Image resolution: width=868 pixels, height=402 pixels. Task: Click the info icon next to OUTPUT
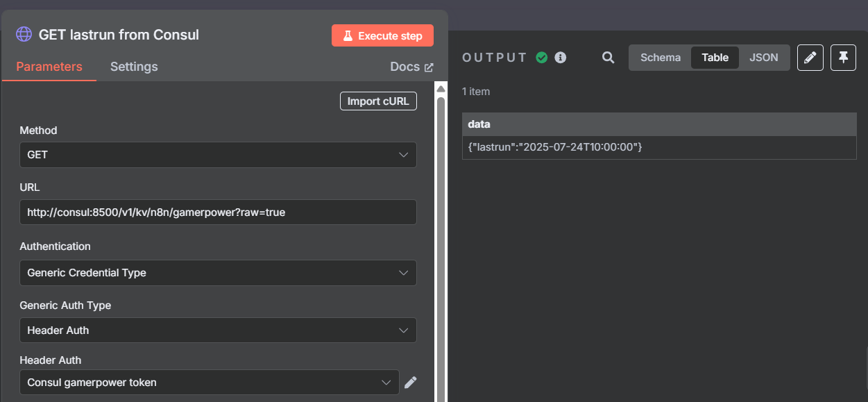click(x=561, y=58)
